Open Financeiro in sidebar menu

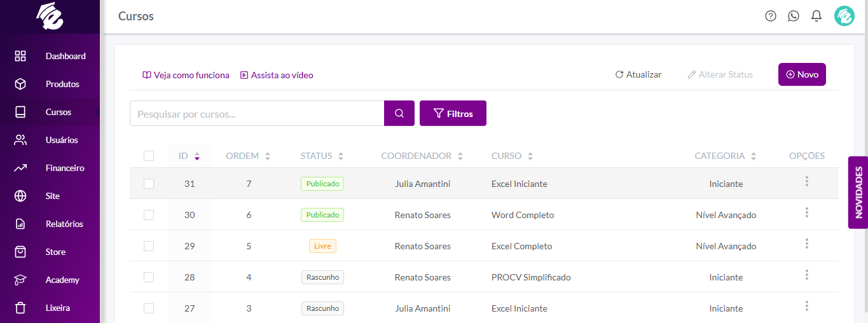click(65, 168)
